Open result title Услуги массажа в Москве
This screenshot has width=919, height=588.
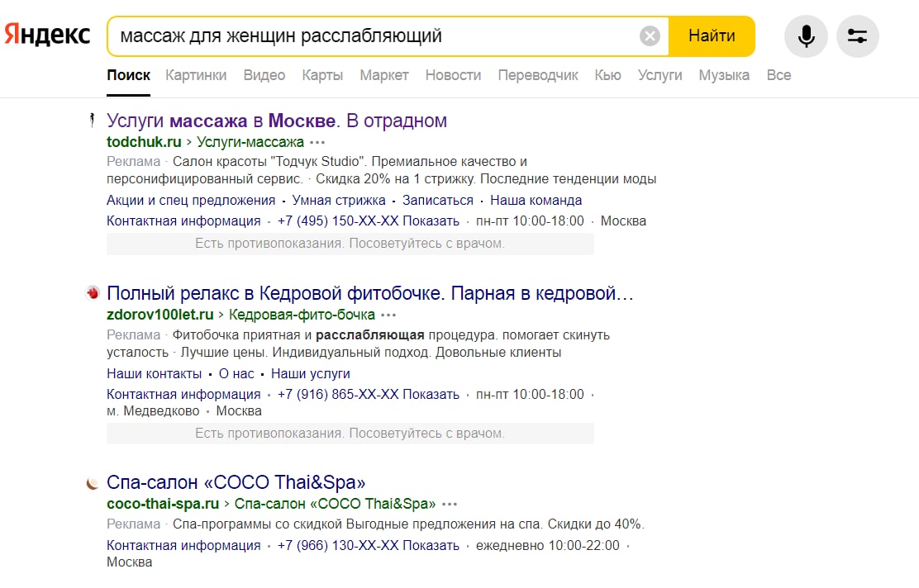(x=277, y=121)
